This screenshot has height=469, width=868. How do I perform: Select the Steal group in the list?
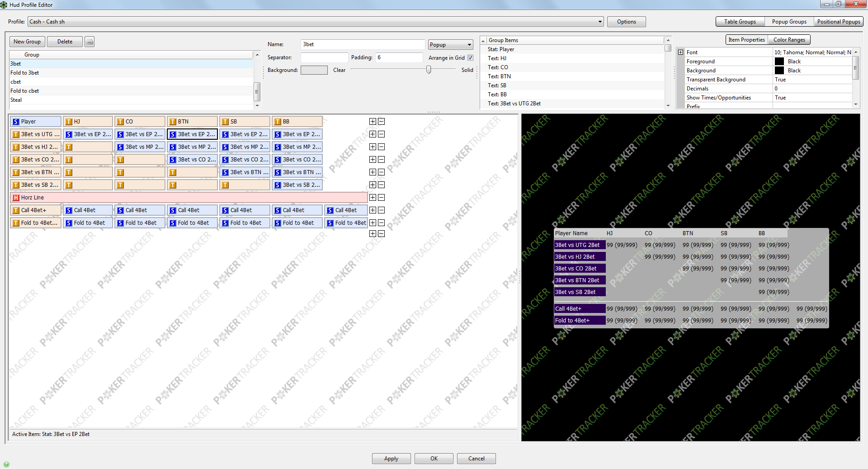(x=131, y=100)
